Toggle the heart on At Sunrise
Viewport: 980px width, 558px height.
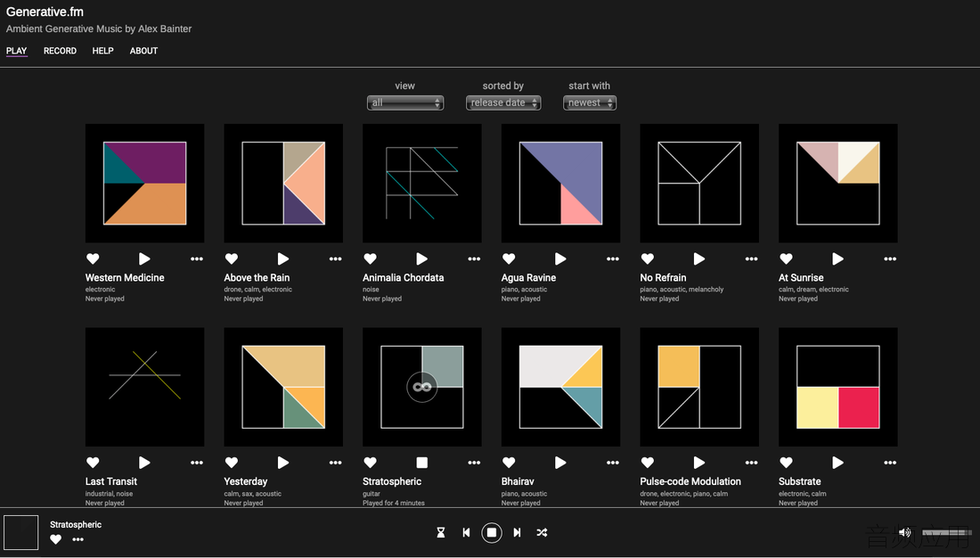[x=787, y=259]
